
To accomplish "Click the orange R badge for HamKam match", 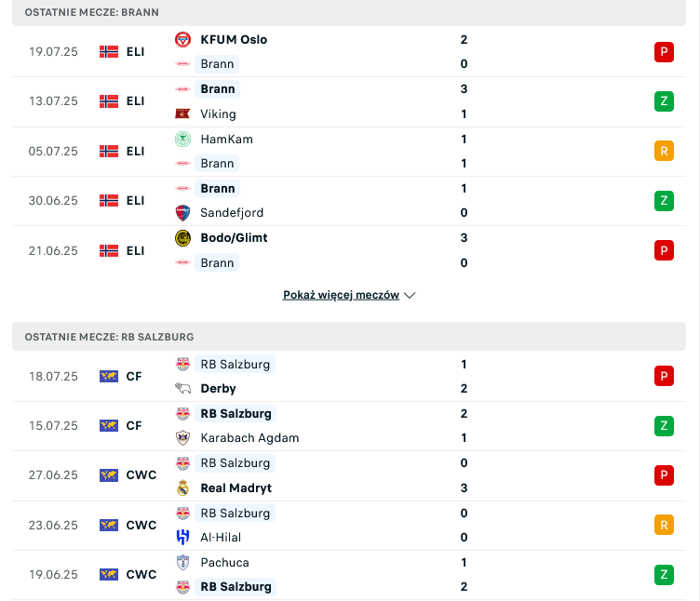I will [664, 151].
